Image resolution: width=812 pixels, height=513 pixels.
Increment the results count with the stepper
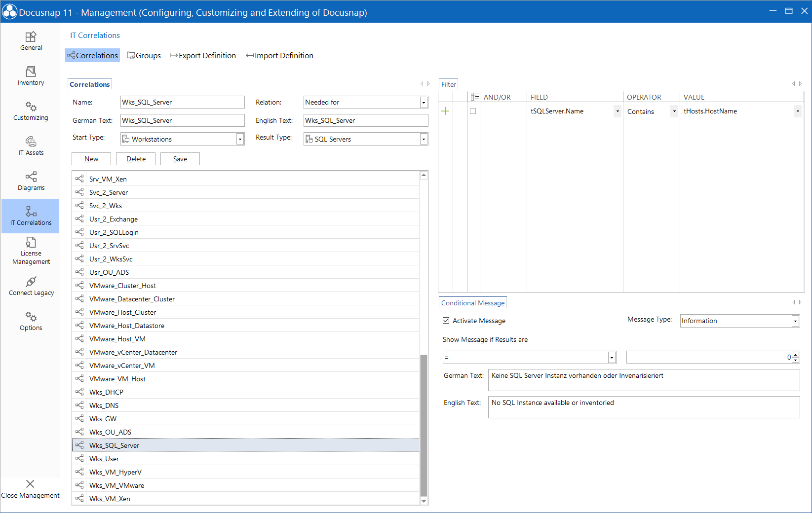pos(795,355)
